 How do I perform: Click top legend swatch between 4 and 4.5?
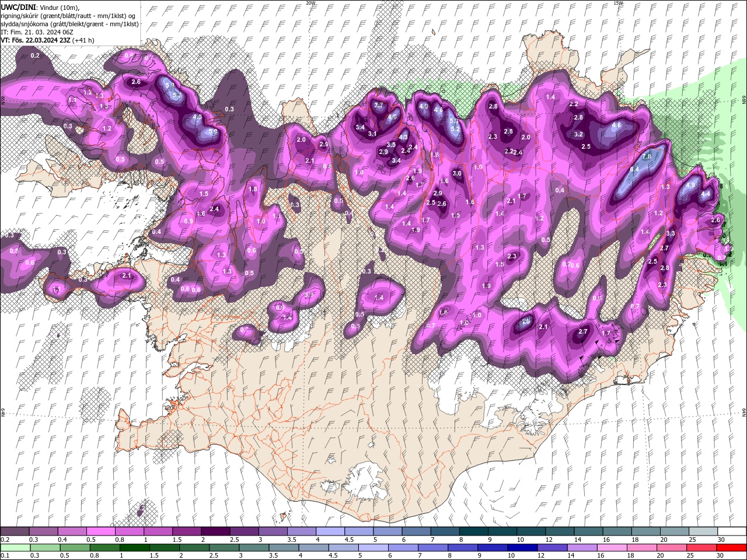[330, 531]
